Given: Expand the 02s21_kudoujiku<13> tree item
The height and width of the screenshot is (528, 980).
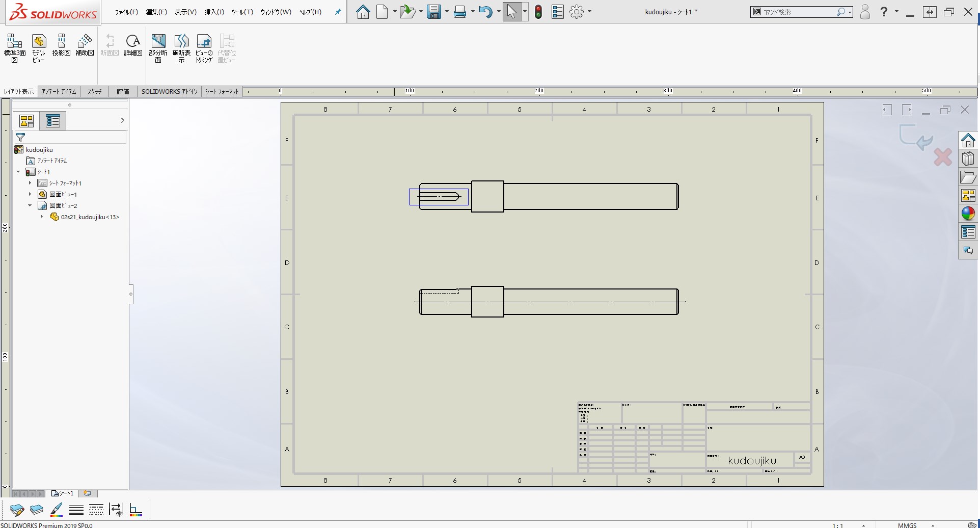Looking at the screenshot, I should pos(42,217).
